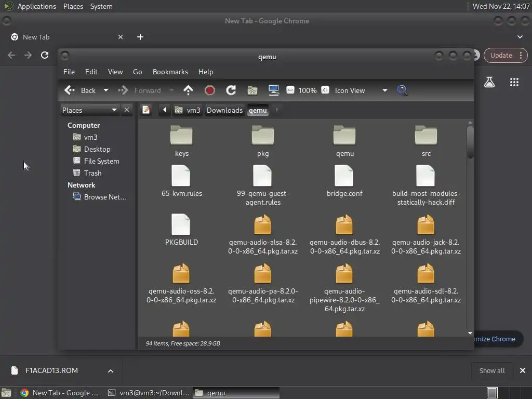
Task: Select File System in the sidebar
Action: click(101, 161)
